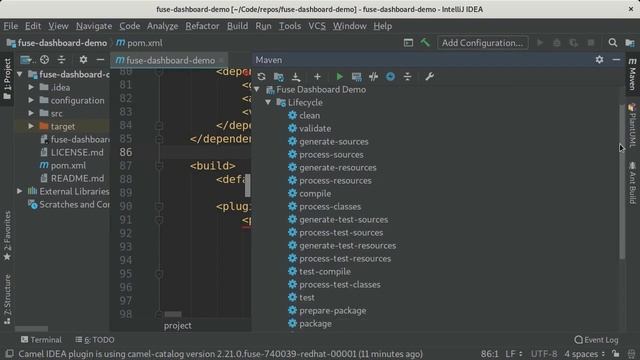Click the Favorites side tab
This screenshot has width=640, height=360.
tap(7, 236)
